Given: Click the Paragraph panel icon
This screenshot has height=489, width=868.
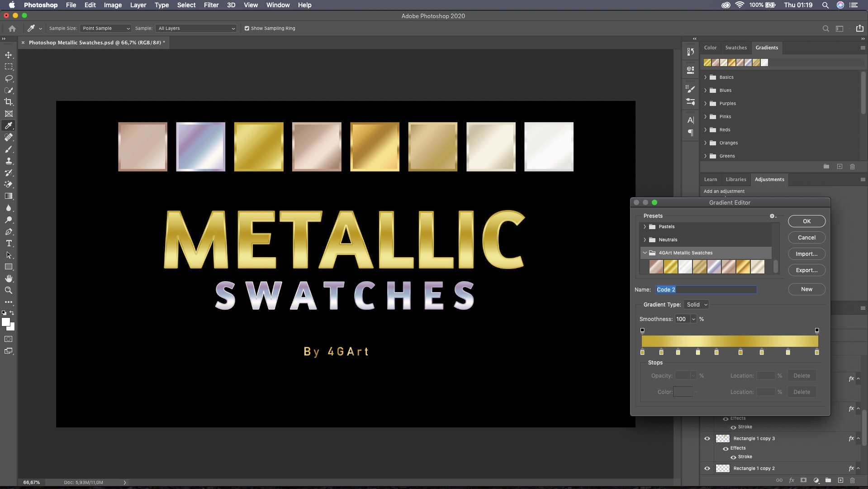Looking at the screenshot, I should tap(690, 133).
